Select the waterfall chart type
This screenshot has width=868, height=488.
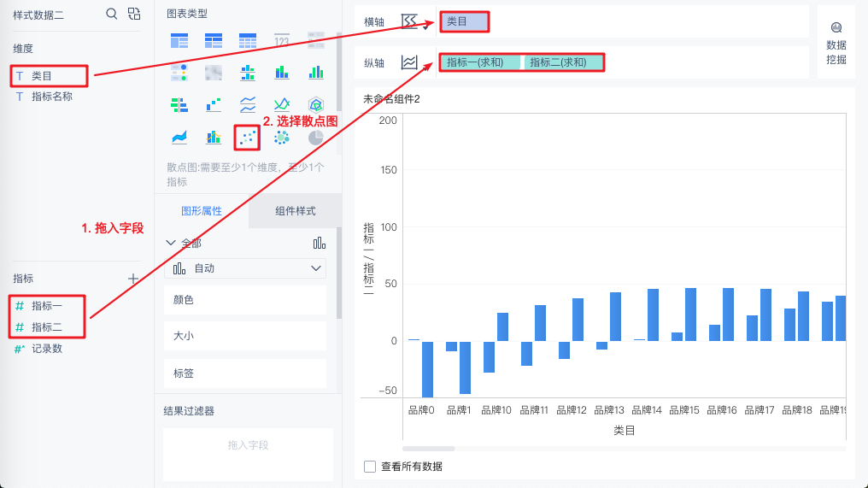pyautogui.click(x=213, y=104)
